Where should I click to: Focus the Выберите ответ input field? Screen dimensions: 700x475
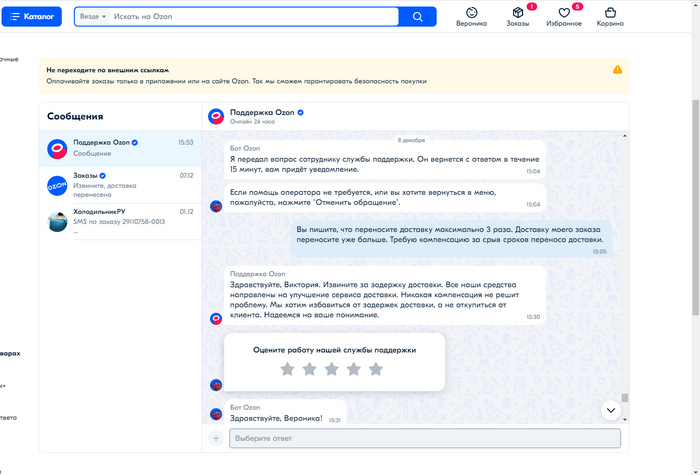(x=425, y=438)
